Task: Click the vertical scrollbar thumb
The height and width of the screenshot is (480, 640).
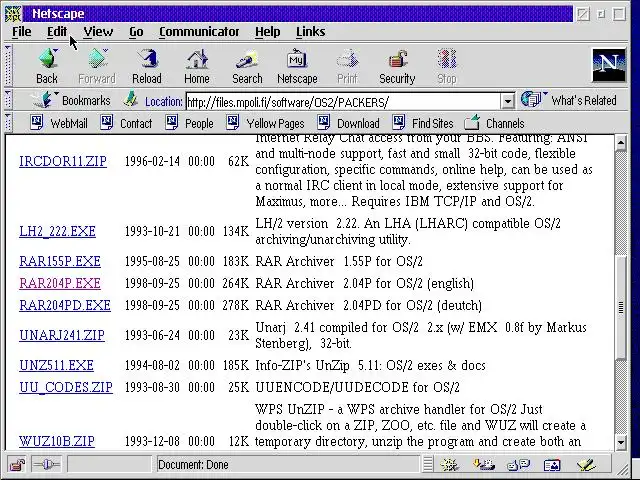Action: 621,307
